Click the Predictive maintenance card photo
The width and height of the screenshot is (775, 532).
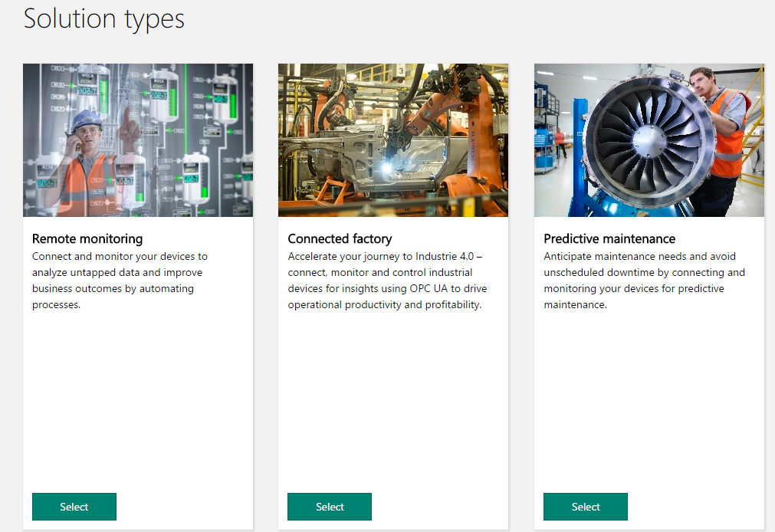point(649,140)
